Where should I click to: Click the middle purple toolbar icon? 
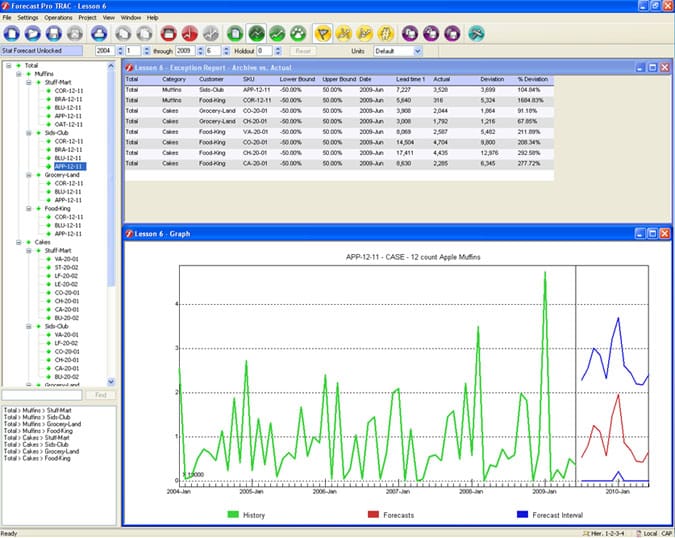(x=431, y=34)
